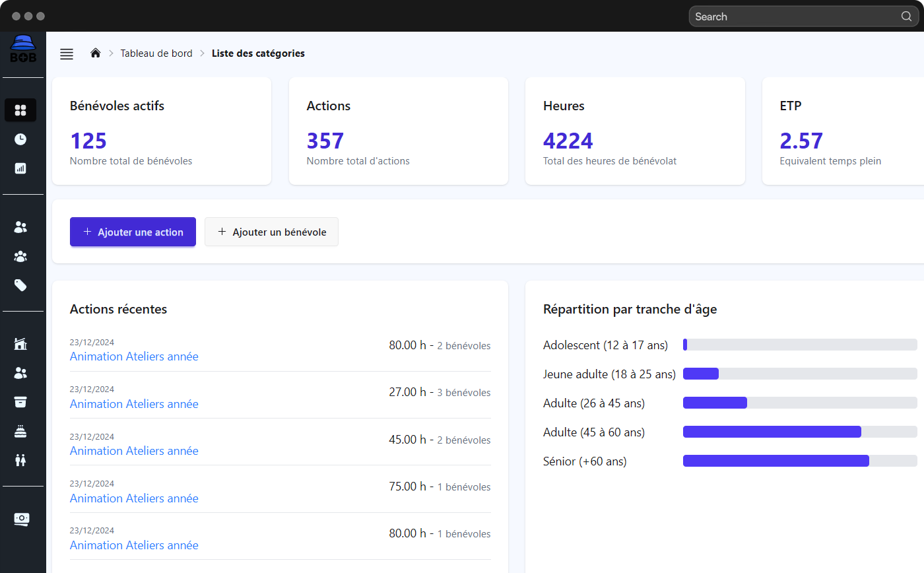Open the tag icon for categories
This screenshot has height=573, width=924.
point(20,285)
